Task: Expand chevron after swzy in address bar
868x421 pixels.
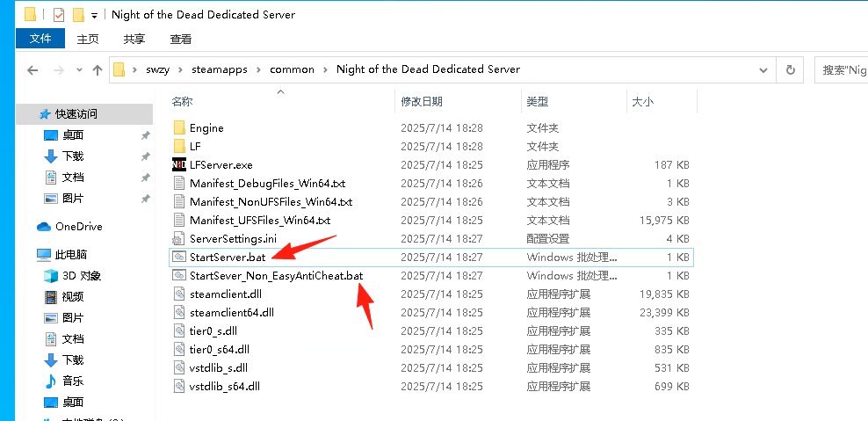Action: coord(181,69)
